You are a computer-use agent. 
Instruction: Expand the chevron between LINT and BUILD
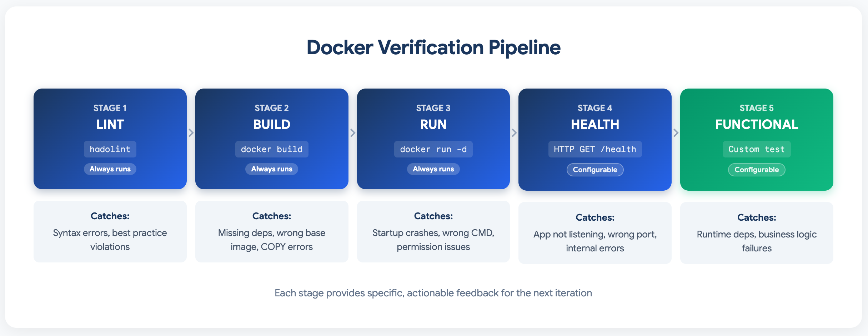pyautogui.click(x=191, y=132)
